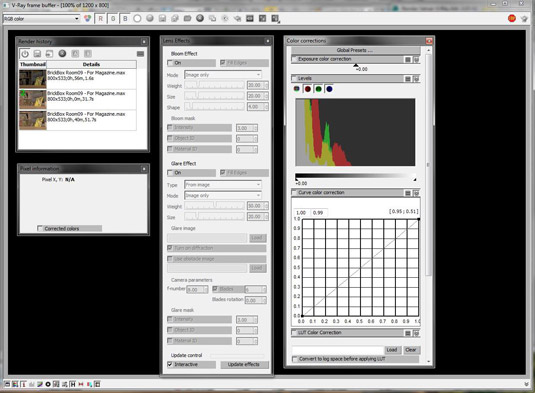
Task: Open the RGB color channel dropdown
Action: coord(42,19)
